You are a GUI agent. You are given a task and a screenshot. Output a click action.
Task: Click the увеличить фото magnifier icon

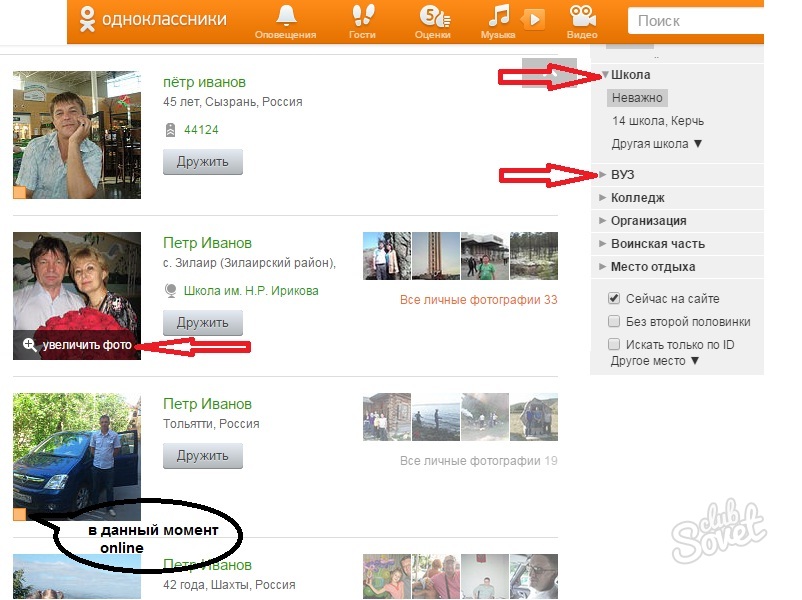coord(29,345)
